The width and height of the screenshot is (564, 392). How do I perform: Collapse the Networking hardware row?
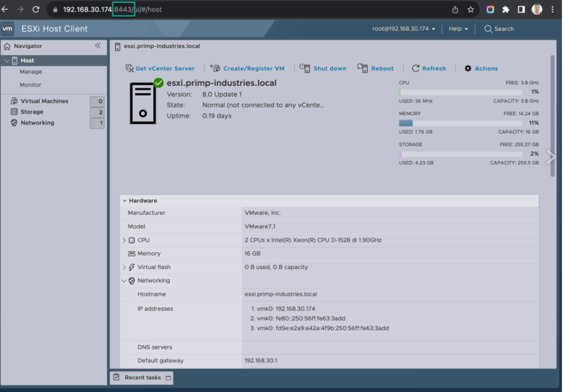click(x=124, y=281)
